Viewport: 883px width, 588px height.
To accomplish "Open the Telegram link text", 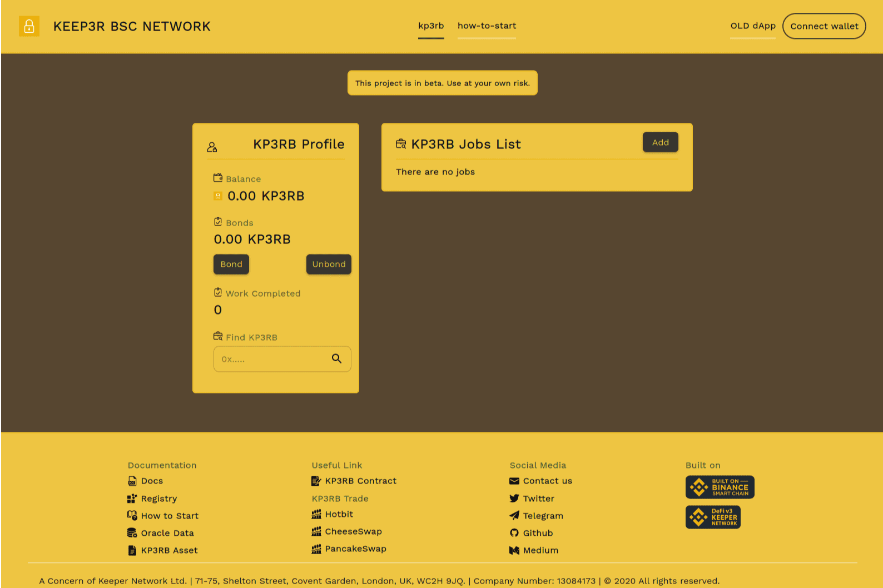I will pos(543,516).
